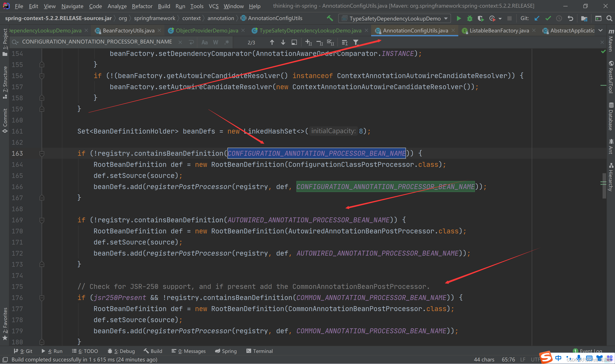The width and height of the screenshot is (615, 364).
Task: Click the annotation breadcrumb in navigation bar
Action: click(x=221, y=18)
